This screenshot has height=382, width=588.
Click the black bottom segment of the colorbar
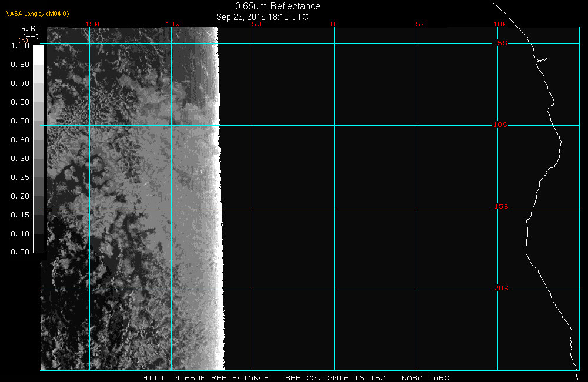[39, 243]
